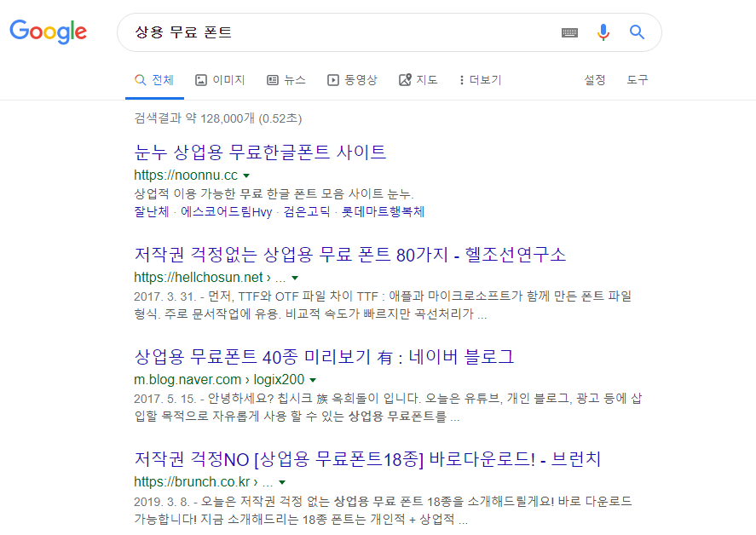Image resolution: width=756 pixels, height=535 pixels.
Task: Click the 검색결과 약 128,000개 stats text
Action: click(218, 118)
